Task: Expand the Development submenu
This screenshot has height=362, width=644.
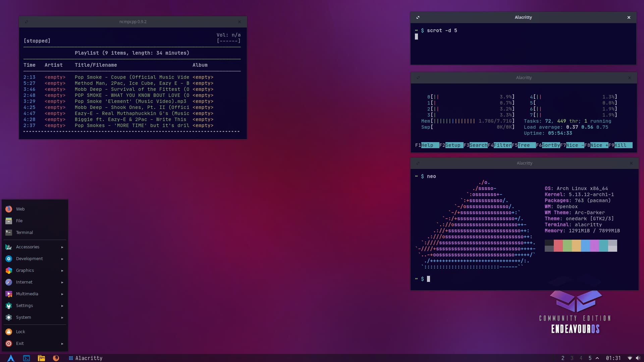Action: (x=35, y=258)
